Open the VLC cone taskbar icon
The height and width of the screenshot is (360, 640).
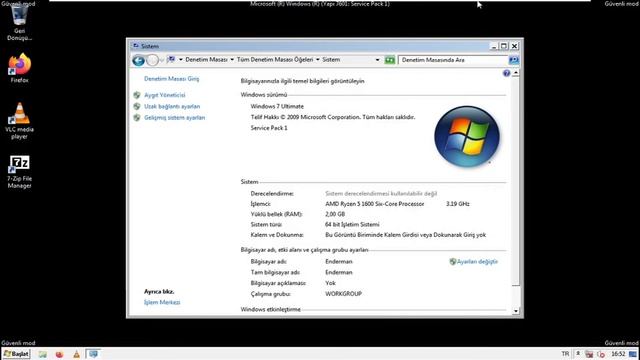coord(76,354)
